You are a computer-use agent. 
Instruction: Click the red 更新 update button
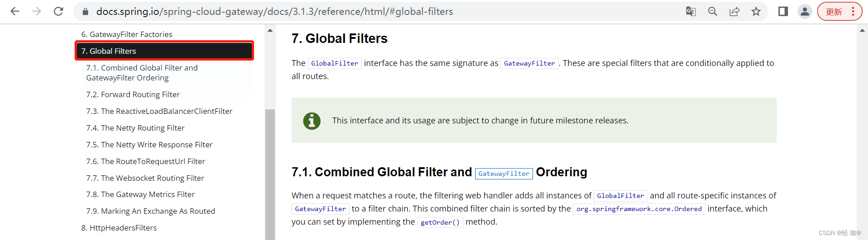click(x=834, y=12)
